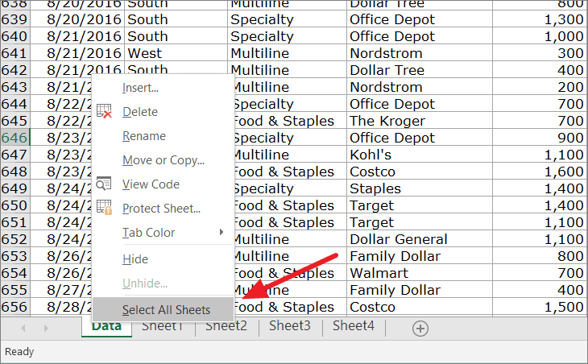Select value 800 in row 653
The width and height of the screenshot is (588, 364).
540,256
